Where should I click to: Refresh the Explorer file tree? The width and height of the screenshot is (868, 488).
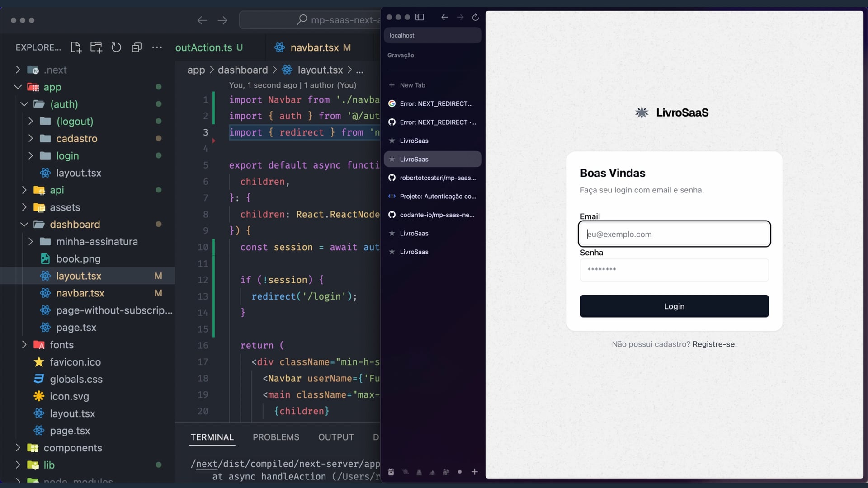click(116, 47)
